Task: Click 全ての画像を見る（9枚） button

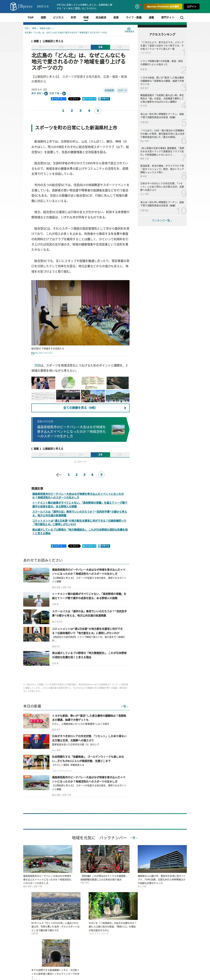Action: click(x=80, y=408)
